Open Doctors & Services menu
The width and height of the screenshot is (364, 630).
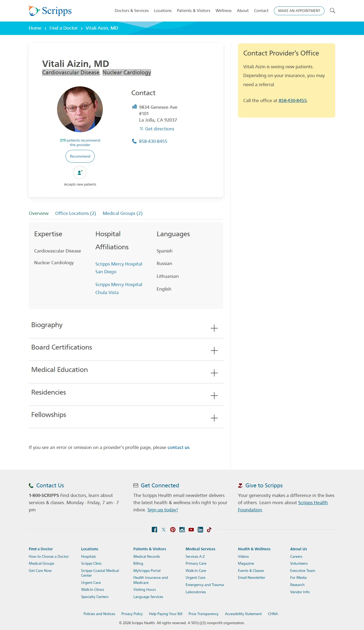pyautogui.click(x=132, y=11)
